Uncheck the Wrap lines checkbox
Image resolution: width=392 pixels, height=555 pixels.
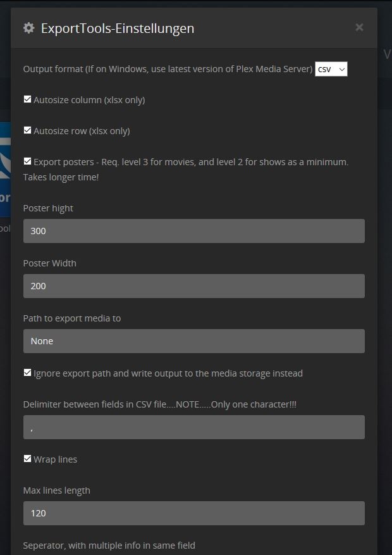point(27,459)
